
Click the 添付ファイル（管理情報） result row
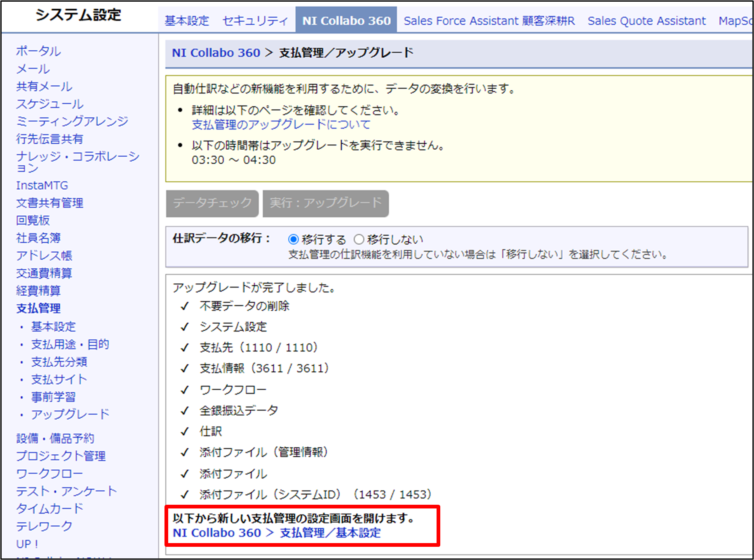tap(264, 452)
